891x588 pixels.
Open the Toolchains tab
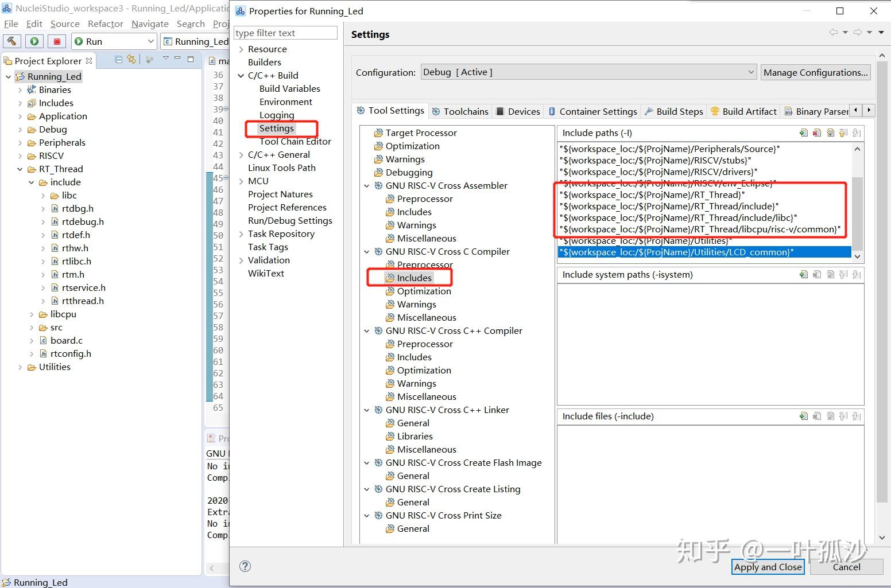click(x=460, y=111)
